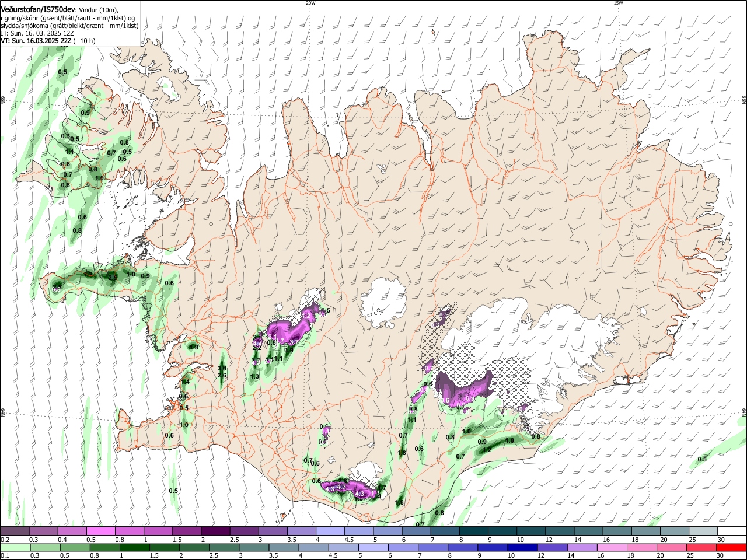
Task: Click the snow legend swatch between 1.5 and 2
Action: (187, 531)
